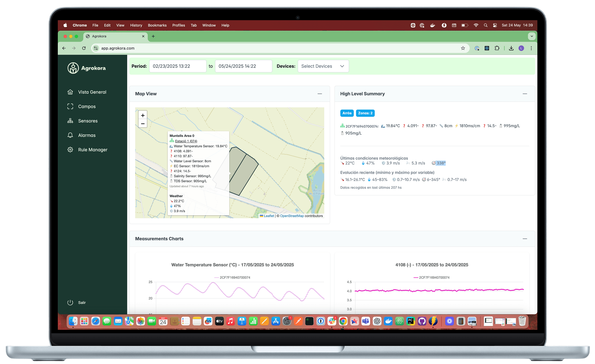595x364 pixels.
Task: Click the Sensores network icon
Action: (70, 121)
